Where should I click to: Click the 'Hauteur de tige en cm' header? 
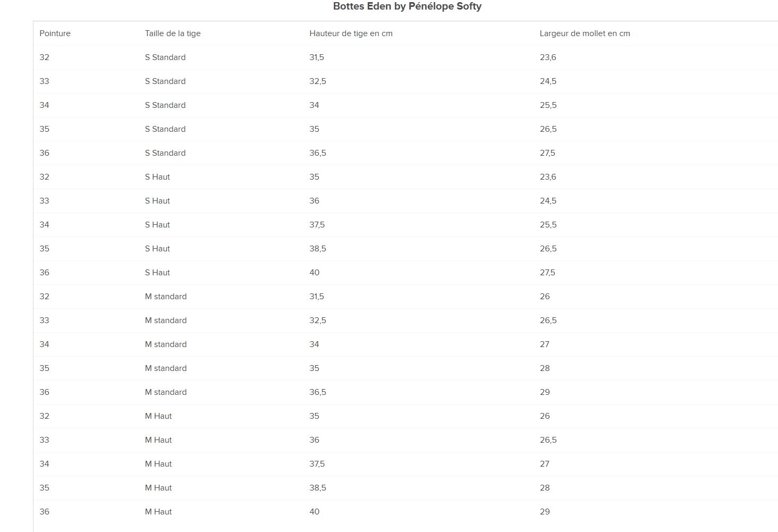[x=351, y=33]
